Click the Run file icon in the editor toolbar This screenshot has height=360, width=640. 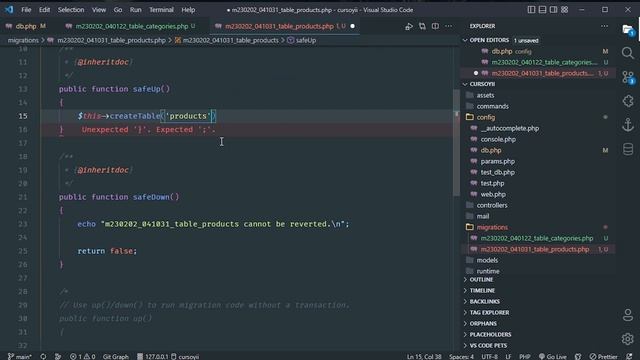(x=409, y=27)
